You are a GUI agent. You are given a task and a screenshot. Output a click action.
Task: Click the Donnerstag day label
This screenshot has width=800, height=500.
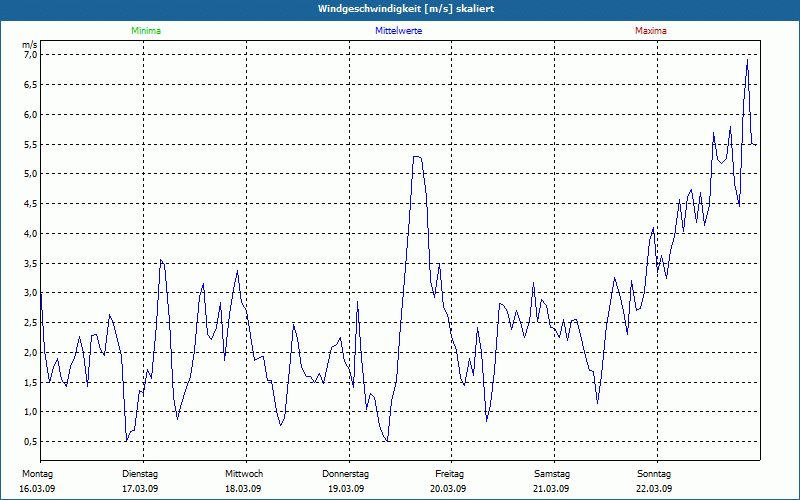(x=345, y=474)
